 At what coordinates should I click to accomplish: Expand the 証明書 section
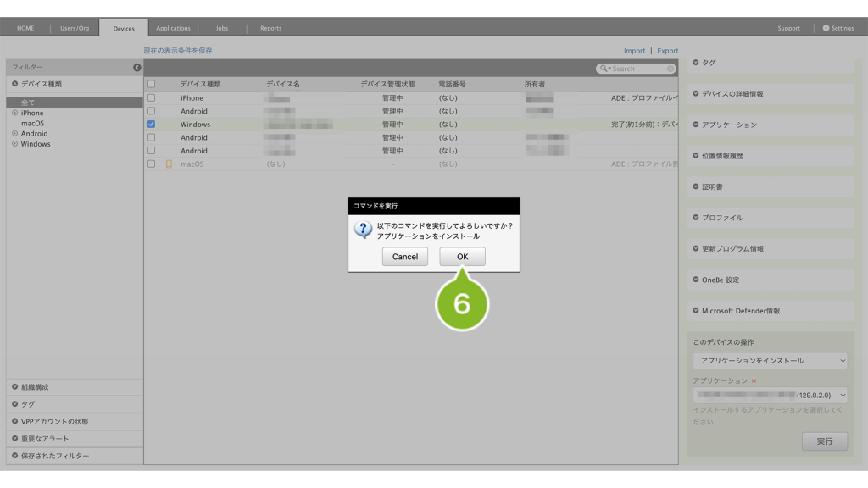[696, 186]
